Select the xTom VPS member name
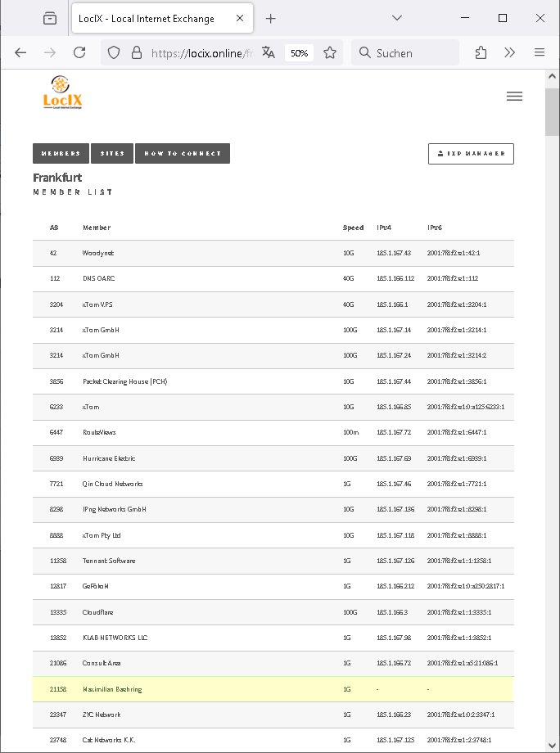Screen dimensions: 560x753 (x=97, y=304)
